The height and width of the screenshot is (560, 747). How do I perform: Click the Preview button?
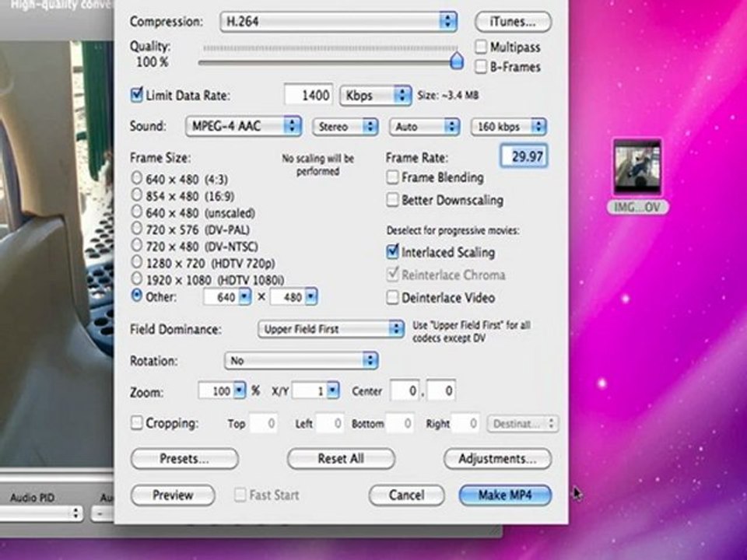[x=173, y=495]
